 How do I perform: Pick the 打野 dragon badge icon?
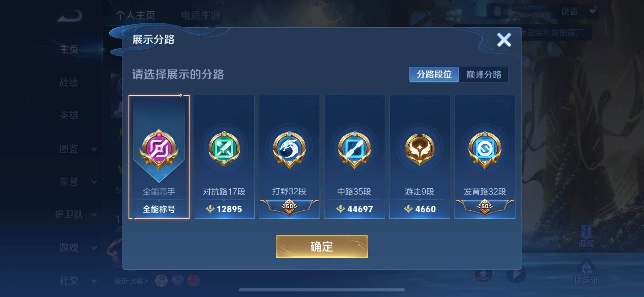289,150
